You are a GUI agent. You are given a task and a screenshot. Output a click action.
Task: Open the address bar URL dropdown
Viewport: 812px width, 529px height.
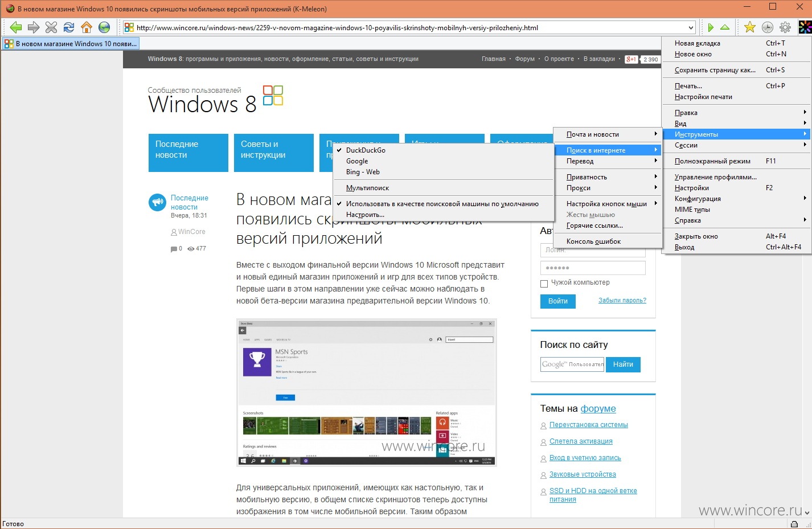pyautogui.click(x=691, y=27)
